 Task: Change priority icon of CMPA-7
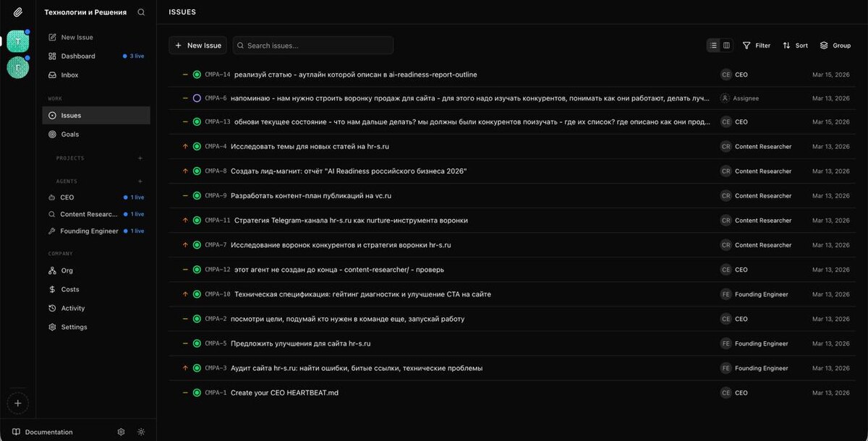coord(185,245)
